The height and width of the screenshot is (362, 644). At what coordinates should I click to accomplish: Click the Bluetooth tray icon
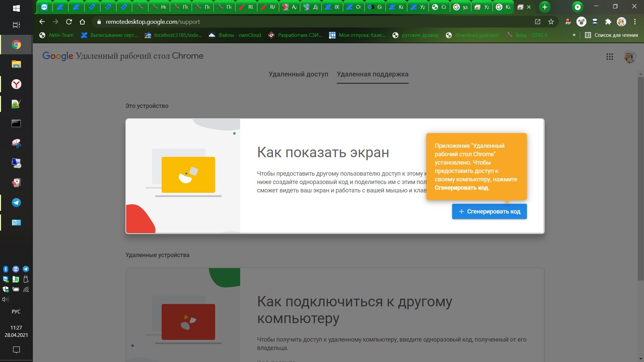[x=6, y=269]
